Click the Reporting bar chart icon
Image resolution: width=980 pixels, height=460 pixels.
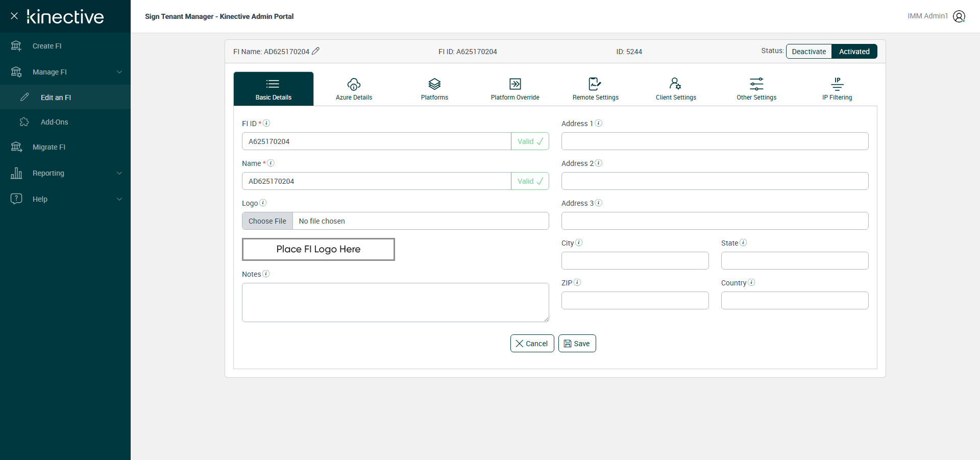click(x=16, y=173)
